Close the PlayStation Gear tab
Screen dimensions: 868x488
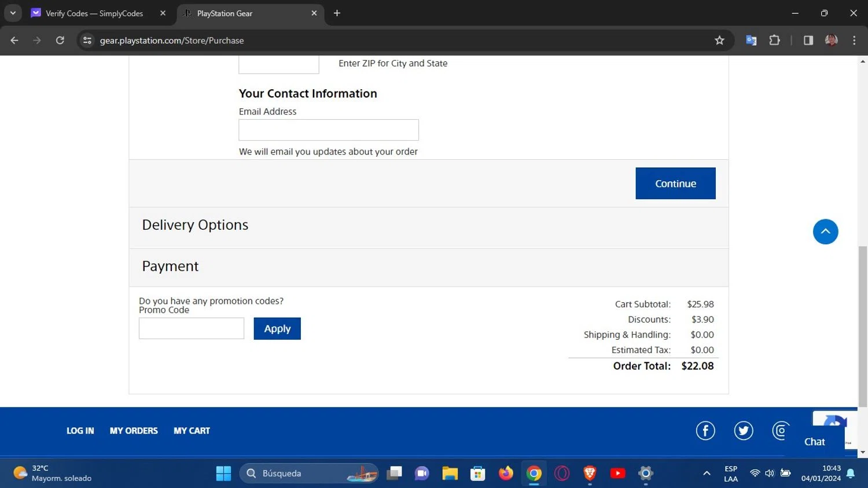(x=314, y=13)
